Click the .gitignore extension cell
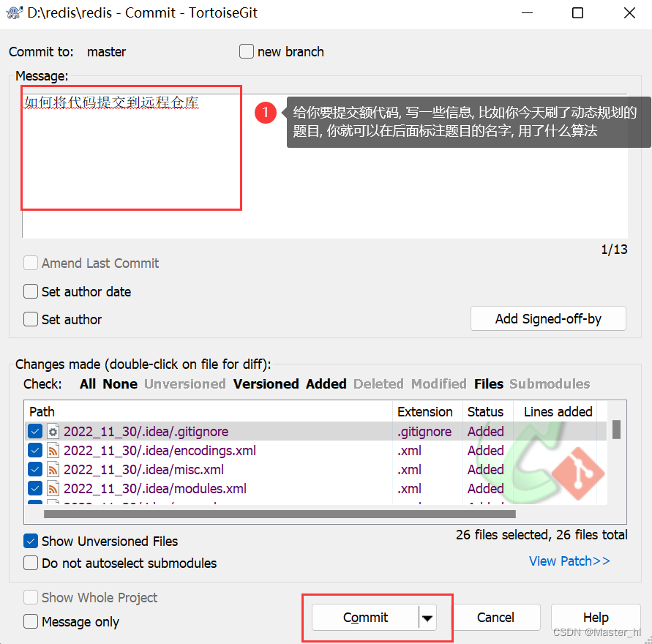 424,432
